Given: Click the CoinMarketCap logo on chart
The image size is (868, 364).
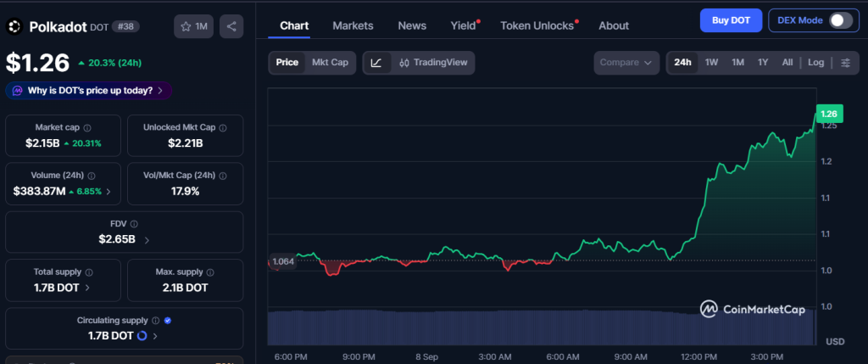Looking at the screenshot, I should click(753, 309).
